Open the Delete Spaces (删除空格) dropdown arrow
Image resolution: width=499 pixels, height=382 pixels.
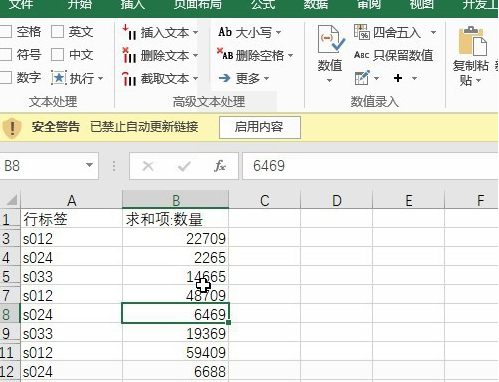click(290, 55)
